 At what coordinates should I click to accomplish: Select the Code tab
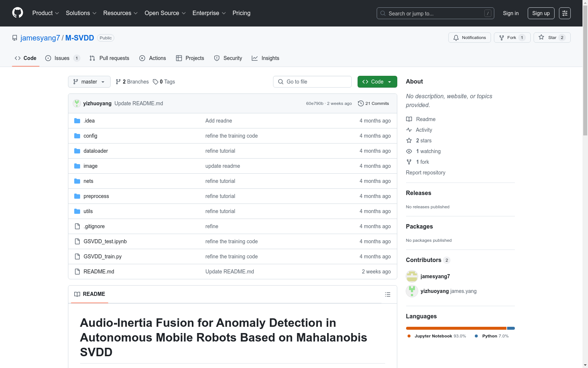pyautogui.click(x=26, y=58)
